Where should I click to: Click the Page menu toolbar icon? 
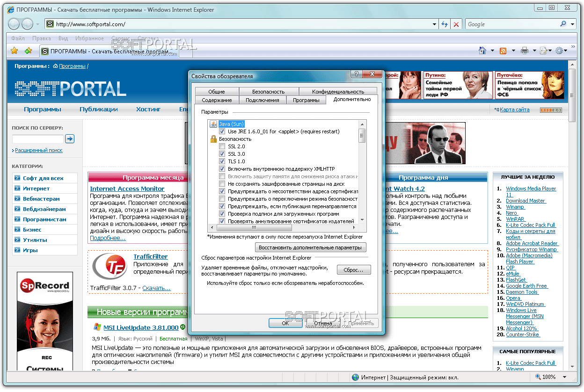tap(543, 51)
